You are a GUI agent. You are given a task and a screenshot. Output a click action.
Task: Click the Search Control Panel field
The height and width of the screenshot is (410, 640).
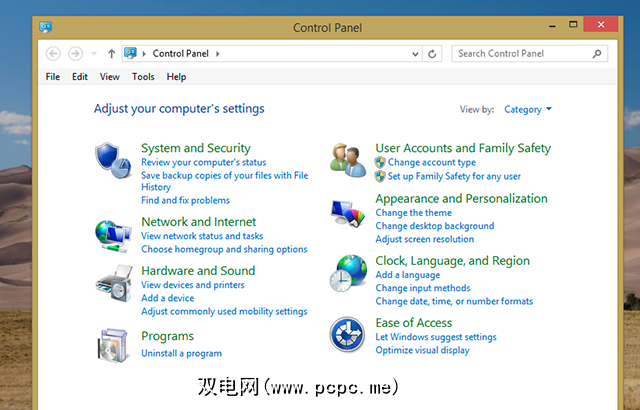click(x=529, y=53)
